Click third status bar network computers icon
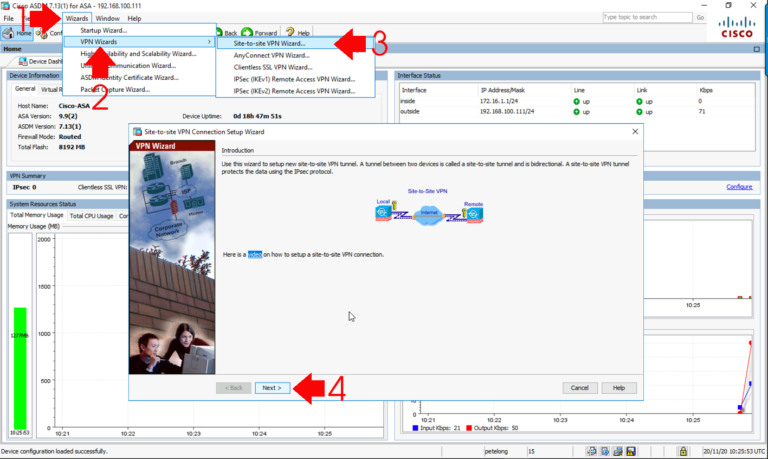 (618, 451)
